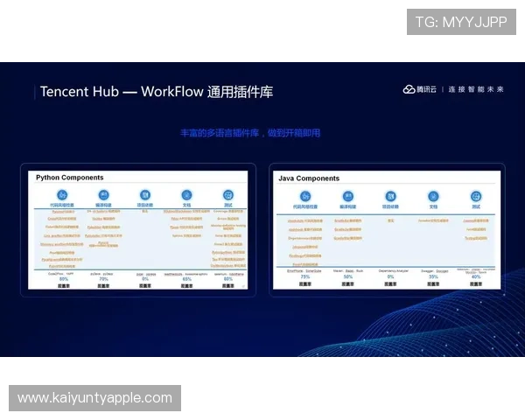
Task: Click the blue subtitle 丰富的多语言插件库，做到开箱即用
Action: click(249, 133)
